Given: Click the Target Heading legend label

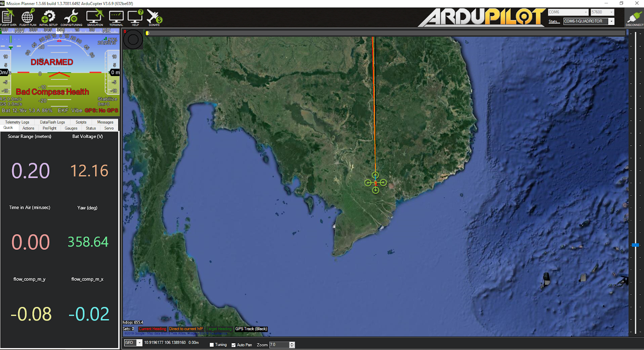Looking at the screenshot, I should click(x=219, y=329).
